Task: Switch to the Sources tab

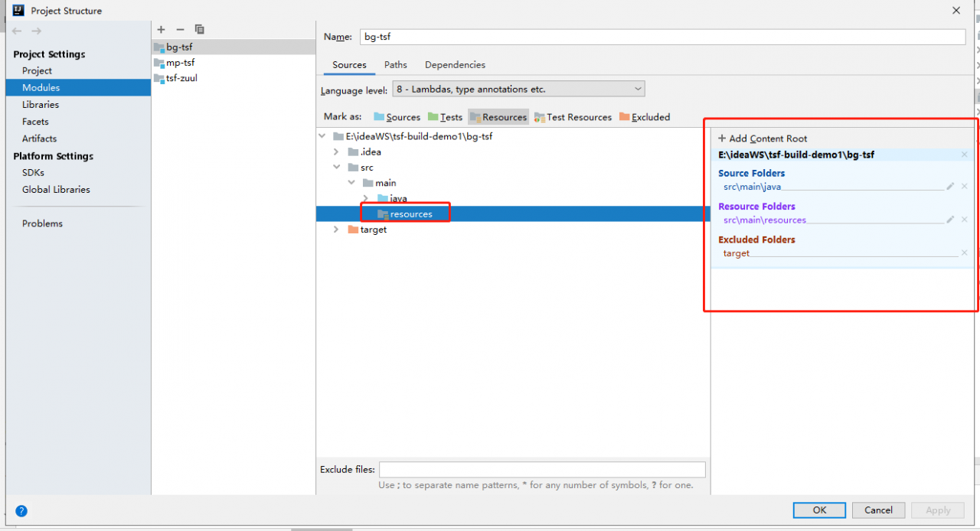Action: (x=349, y=65)
